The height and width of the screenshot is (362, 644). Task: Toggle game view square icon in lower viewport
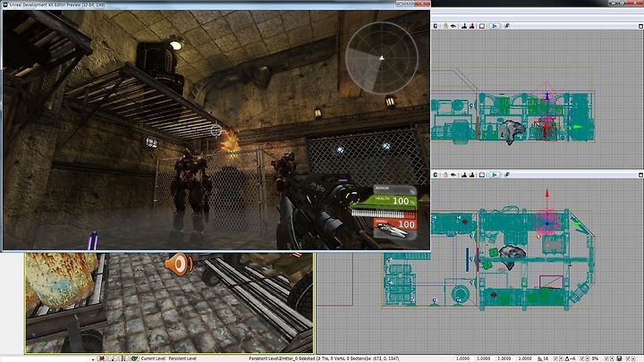pyautogui.click(x=482, y=175)
